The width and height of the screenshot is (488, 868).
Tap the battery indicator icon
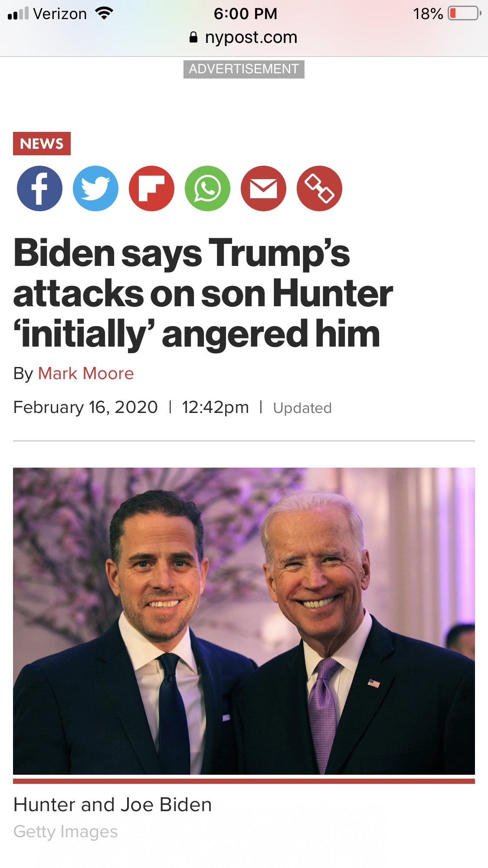coord(465,13)
